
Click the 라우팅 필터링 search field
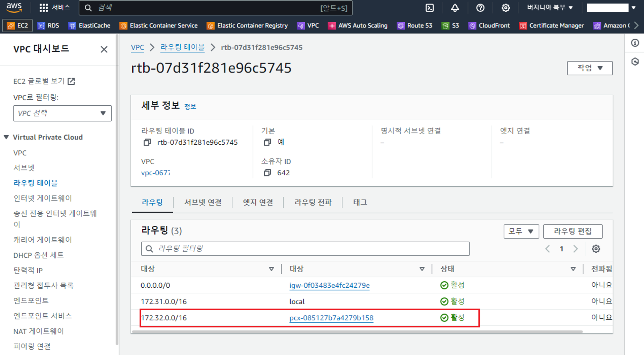click(x=305, y=249)
